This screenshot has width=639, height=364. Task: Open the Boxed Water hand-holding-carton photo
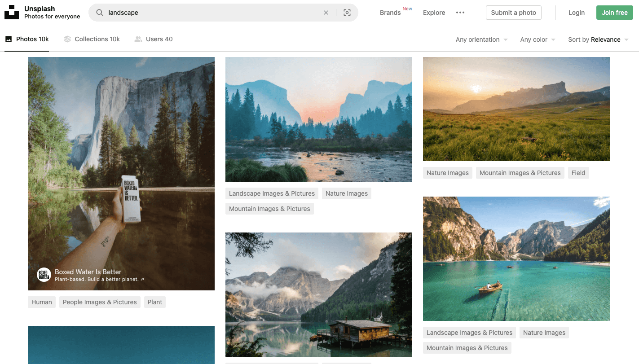121,174
